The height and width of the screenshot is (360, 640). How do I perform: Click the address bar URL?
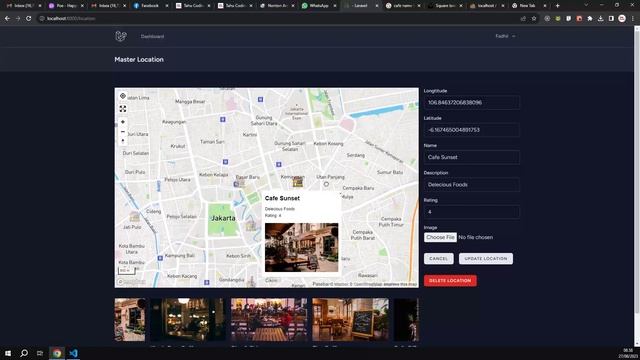pos(71,18)
